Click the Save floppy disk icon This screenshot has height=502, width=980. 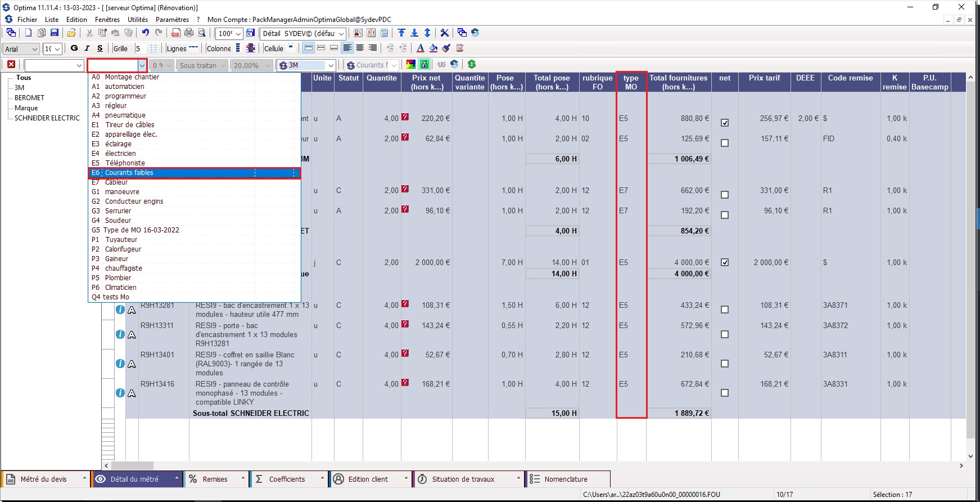(55, 33)
